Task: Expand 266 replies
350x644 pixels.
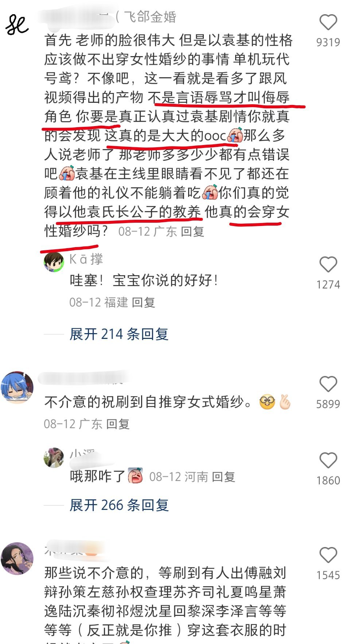Action: 119,505
